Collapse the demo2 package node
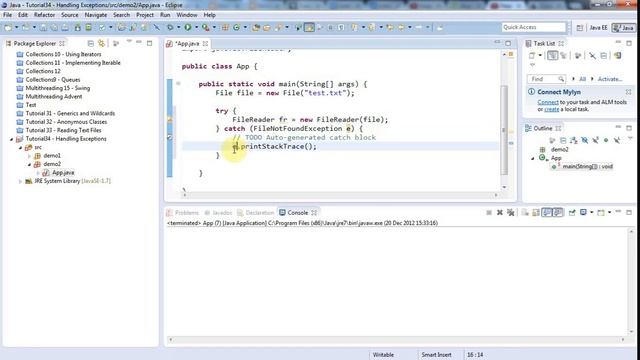This screenshot has width=640, height=360. [x=29, y=164]
